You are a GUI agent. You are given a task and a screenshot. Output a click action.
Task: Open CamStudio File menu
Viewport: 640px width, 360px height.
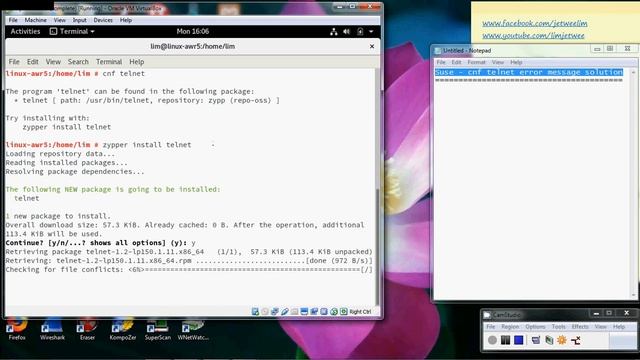pyautogui.click(x=491, y=327)
